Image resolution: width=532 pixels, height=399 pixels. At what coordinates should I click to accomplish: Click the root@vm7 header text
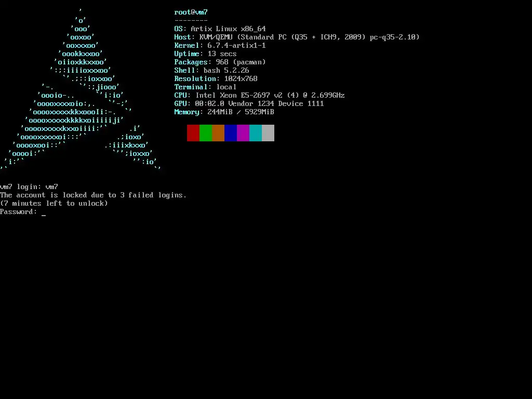tap(191, 12)
